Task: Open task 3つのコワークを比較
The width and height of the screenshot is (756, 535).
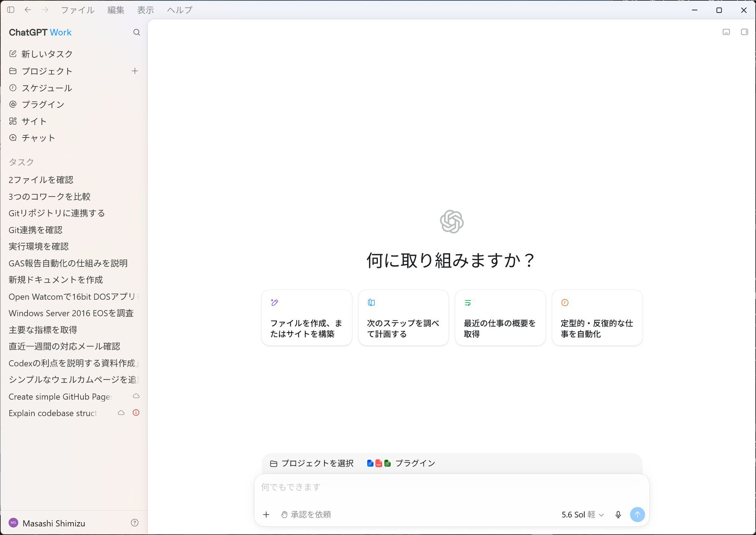Action: [74, 197]
